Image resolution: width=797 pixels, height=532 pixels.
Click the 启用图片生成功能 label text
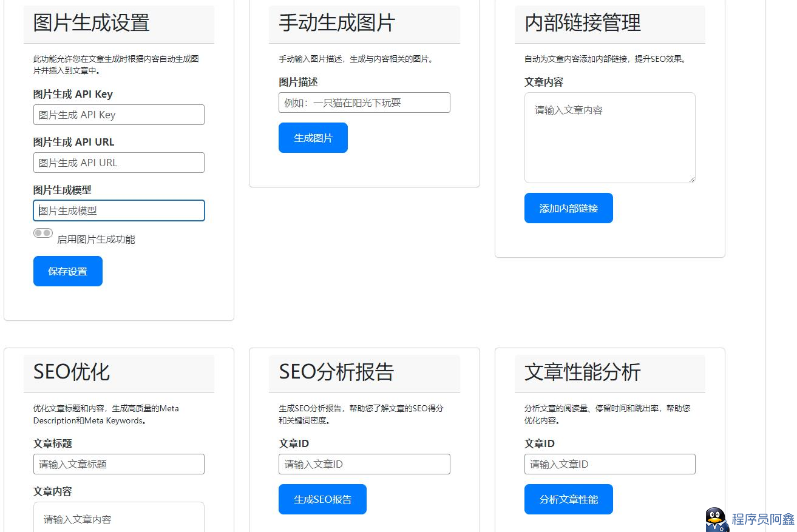tap(96, 239)
